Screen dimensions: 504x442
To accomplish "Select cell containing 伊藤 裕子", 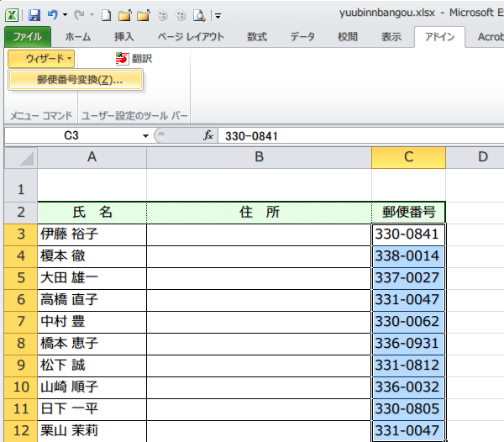I will 92,234.
